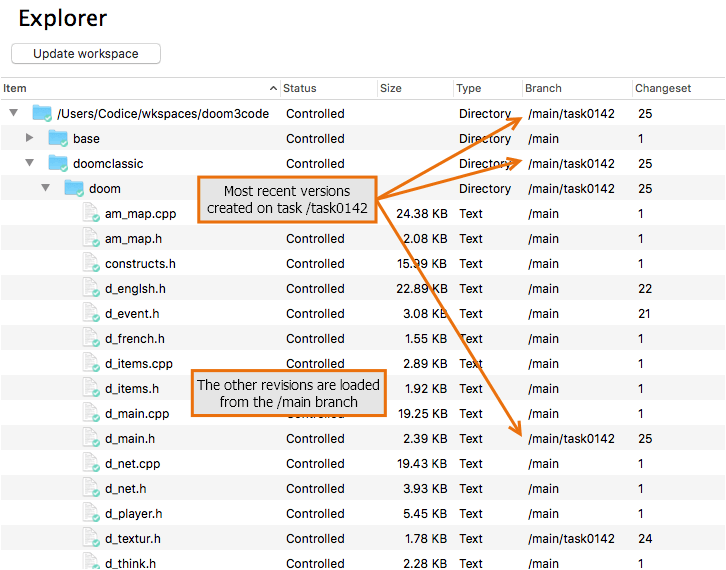Screen dimensions: 726x570
Task: Click changeset 21 in the d_event.h row
Action: (644, 314)
